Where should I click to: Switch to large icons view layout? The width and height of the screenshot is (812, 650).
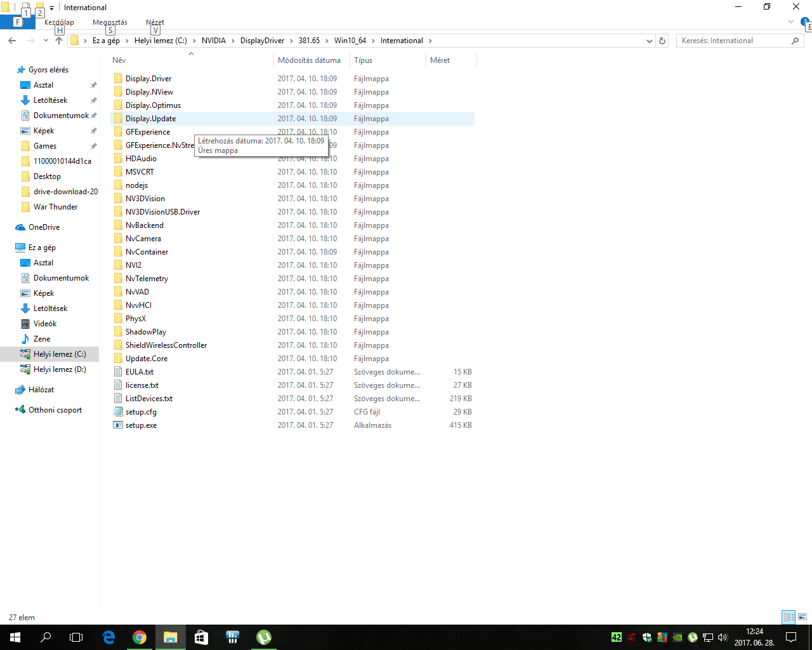tap(802, 617)
